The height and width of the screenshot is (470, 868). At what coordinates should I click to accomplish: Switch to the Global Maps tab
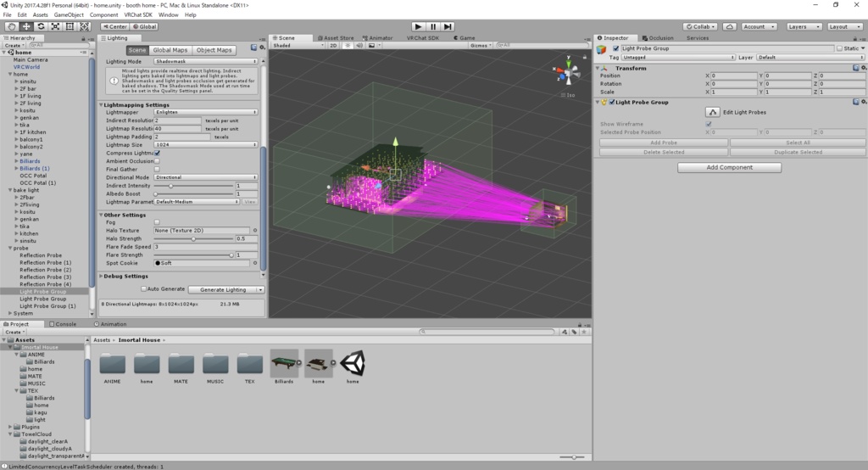170,50
